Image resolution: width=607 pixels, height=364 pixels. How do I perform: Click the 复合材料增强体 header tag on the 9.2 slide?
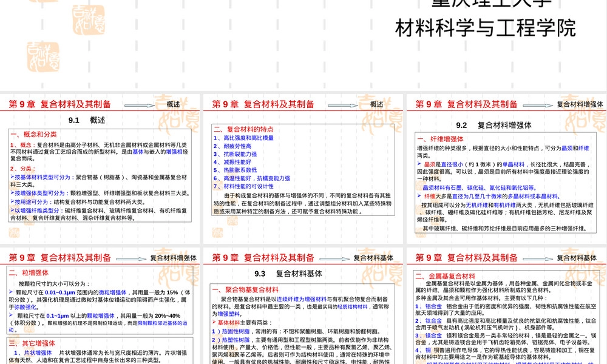pyautogui.click(x=580, y=104)
